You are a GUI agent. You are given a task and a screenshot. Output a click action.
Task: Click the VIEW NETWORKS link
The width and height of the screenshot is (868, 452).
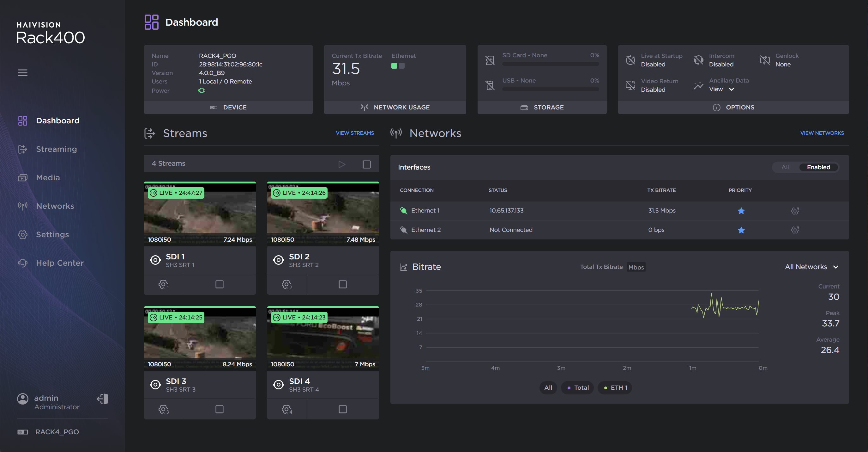pos(822,133)
